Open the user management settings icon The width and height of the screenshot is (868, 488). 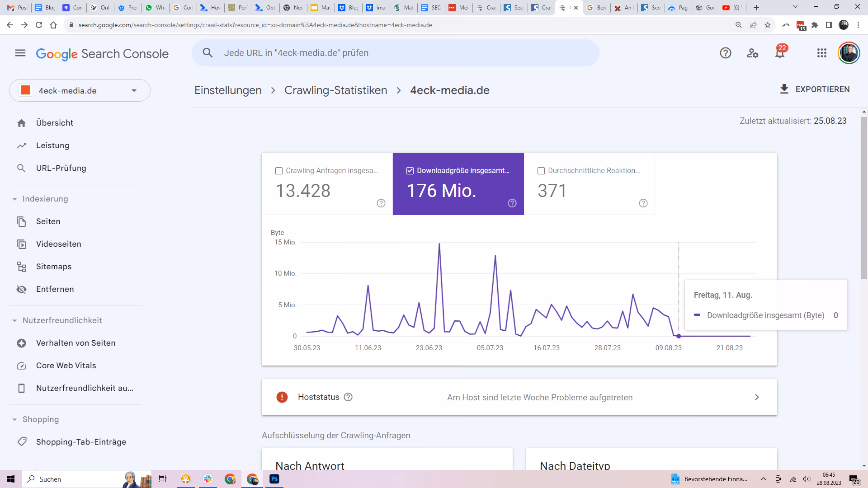coord(752,53)
